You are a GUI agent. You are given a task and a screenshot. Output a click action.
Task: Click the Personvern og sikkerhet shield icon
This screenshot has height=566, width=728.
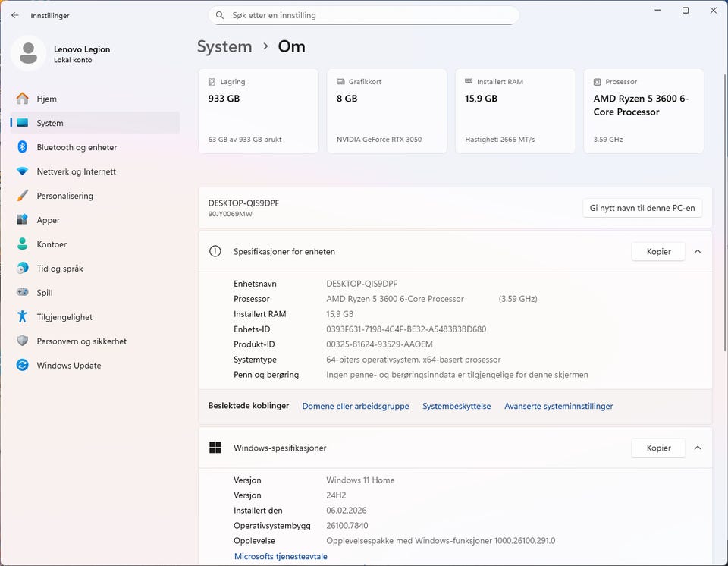click(x=22, y=341)
